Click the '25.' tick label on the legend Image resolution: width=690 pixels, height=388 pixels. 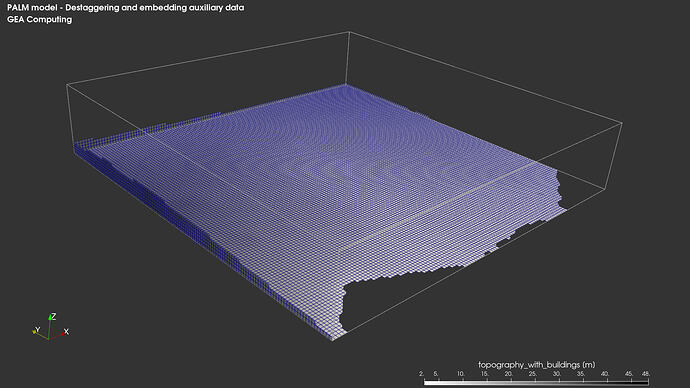[x=532, y=374]
